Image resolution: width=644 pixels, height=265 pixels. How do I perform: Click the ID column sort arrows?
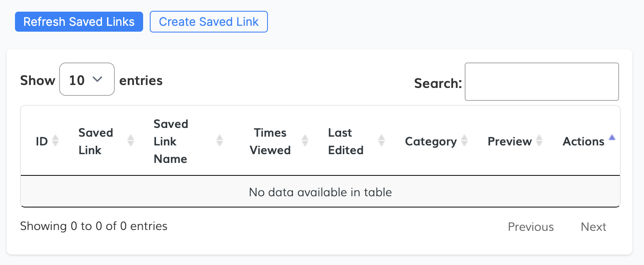tap(55, 141)
